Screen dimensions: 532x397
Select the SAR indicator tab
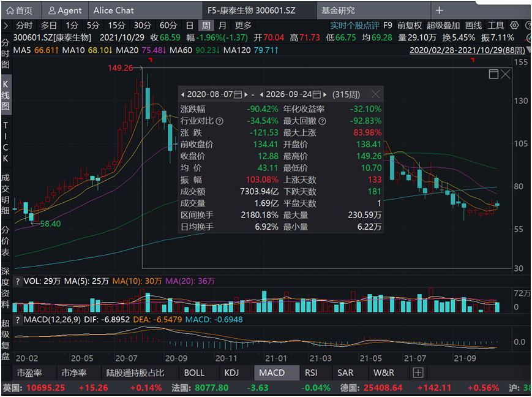click(x=345, y=372)
